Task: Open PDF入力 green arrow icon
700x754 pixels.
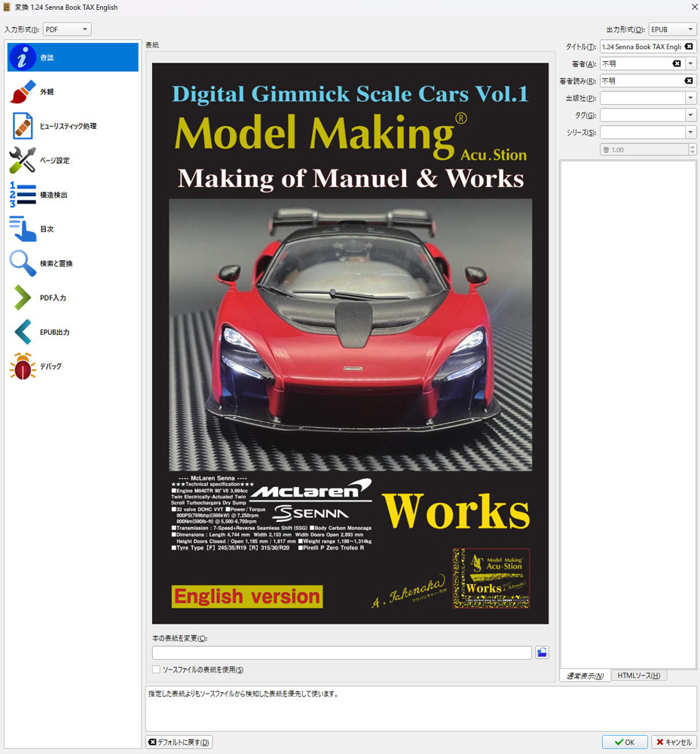Action: [22, 298]
